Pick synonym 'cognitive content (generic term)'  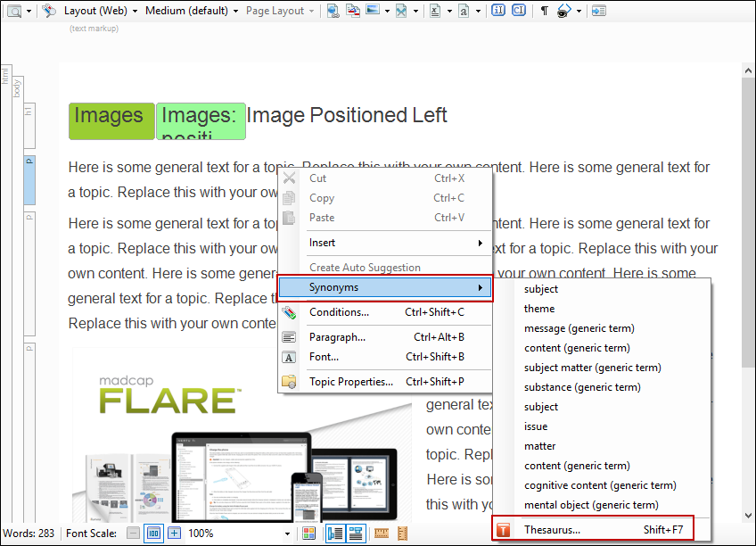pos(601,485)
